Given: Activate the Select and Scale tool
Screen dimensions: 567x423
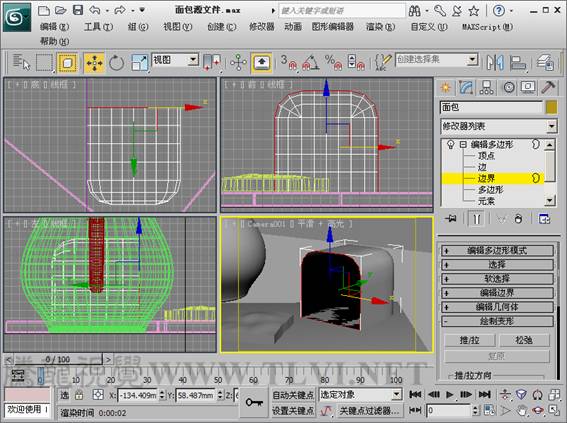Looking at the screenshot, I should point(139,63).
